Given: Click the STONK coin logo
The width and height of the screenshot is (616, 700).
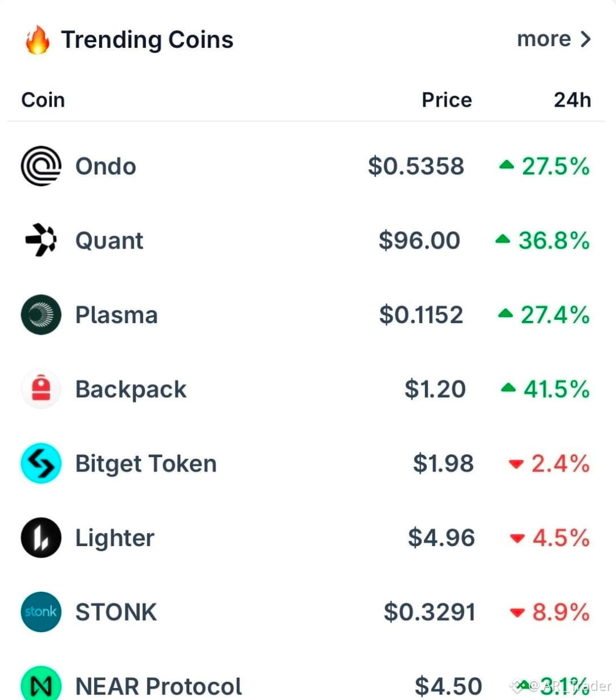Looking at the screenshot, I should click(41, 612).
